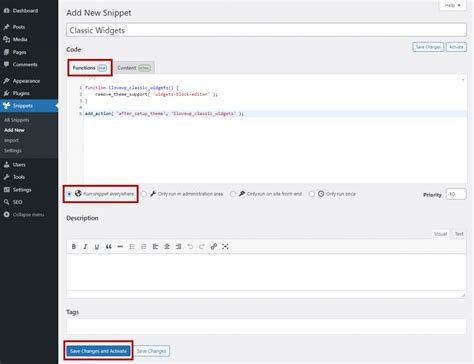Click inside the description text area
The height and width of the screenshot is (364, 474).
coord(266,272)
